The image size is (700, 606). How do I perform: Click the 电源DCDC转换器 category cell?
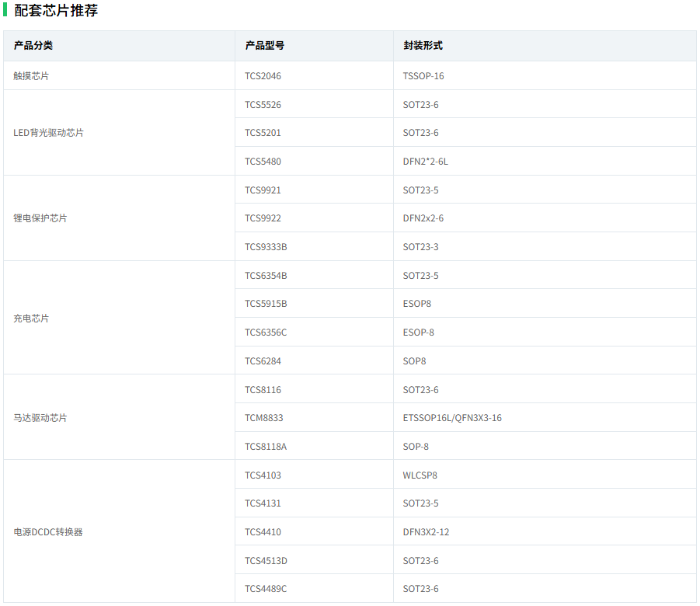click(x=48, y=532)
